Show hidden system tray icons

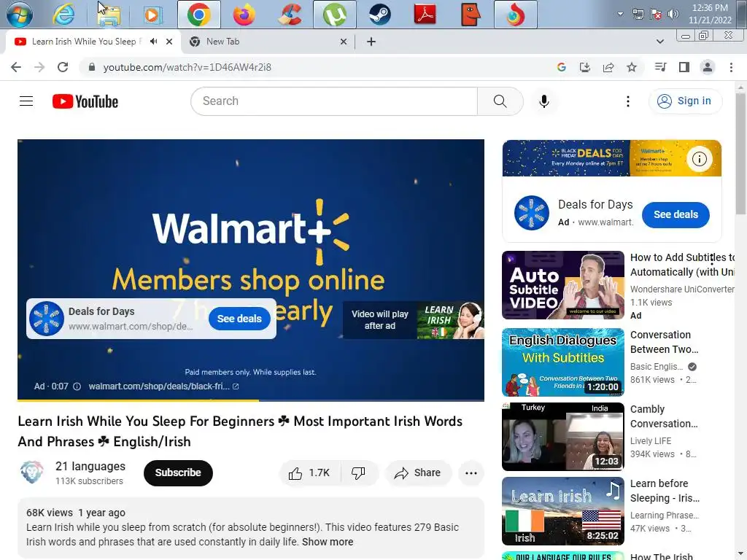(620, 14)
